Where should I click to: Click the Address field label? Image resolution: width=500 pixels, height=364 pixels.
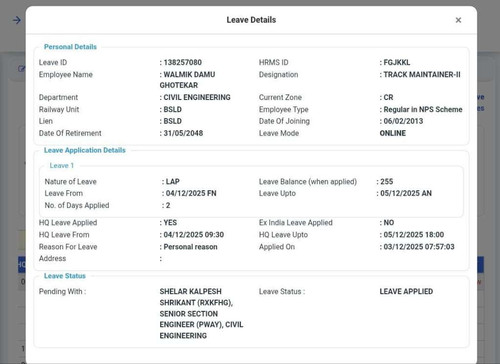[52, 258]
